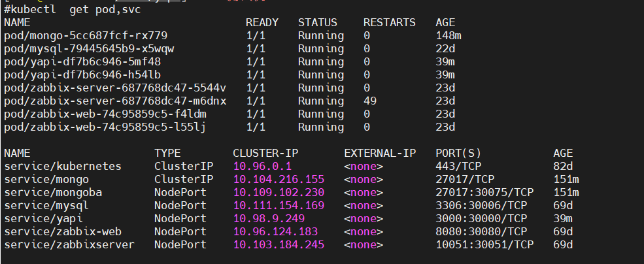Click port mapping 3306:30006/TCP

point(481,206)
